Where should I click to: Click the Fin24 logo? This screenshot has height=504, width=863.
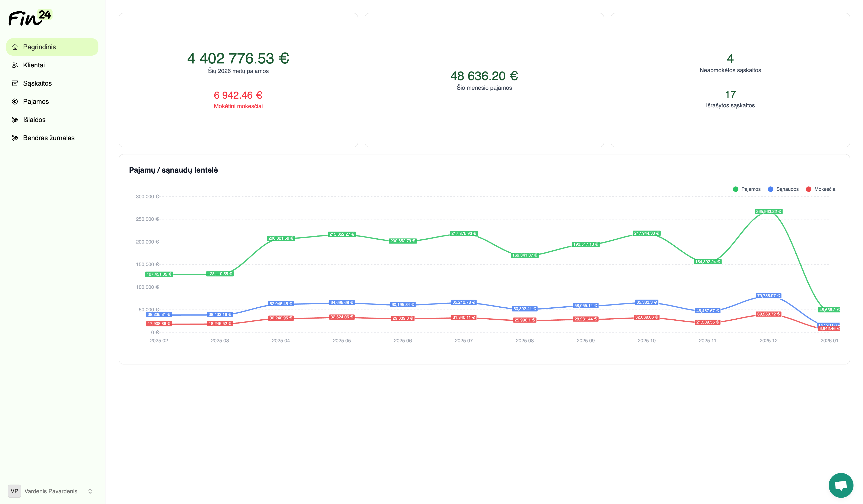(x=30, y=18)
